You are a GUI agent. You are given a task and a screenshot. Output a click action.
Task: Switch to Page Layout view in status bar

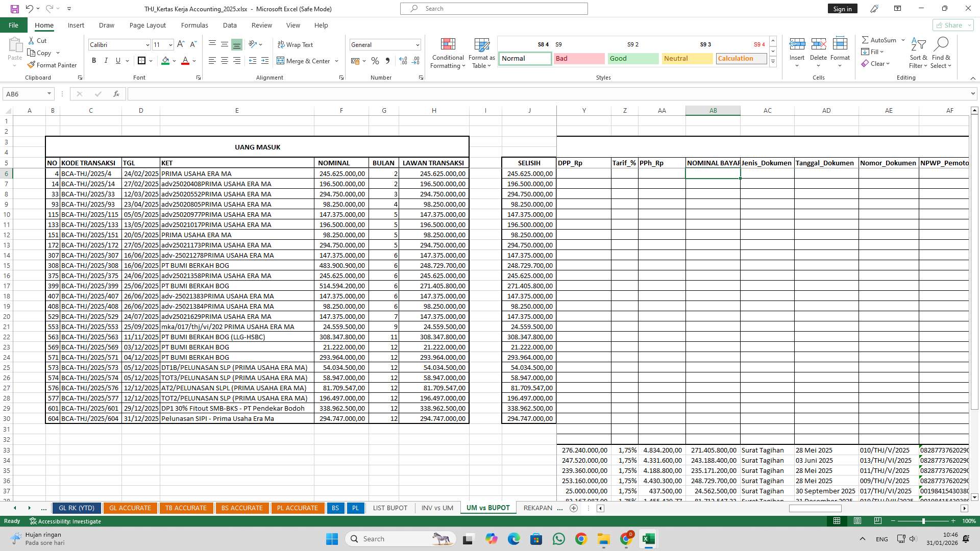(857, 521)
